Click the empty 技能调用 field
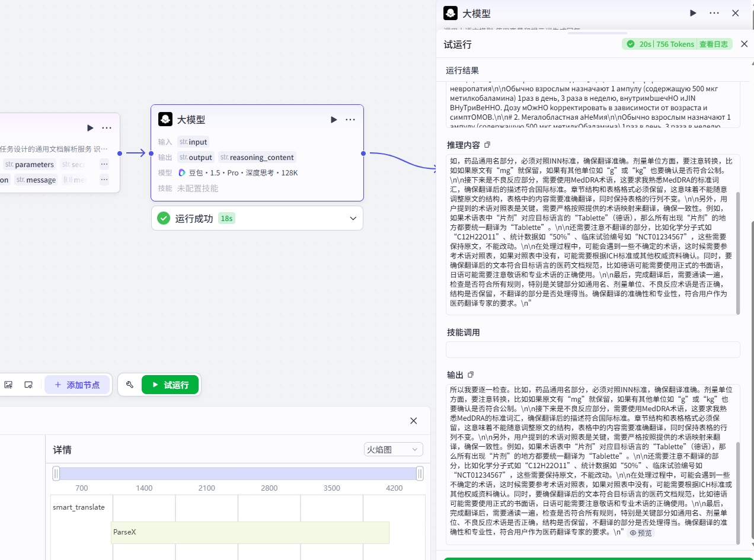This screenshot has width=754, height=560. (593, 350)
